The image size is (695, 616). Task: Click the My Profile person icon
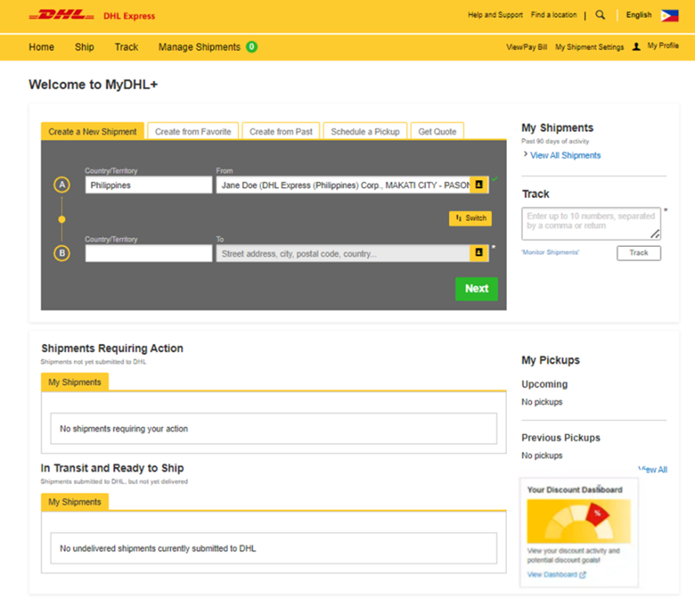click(636, 46)
